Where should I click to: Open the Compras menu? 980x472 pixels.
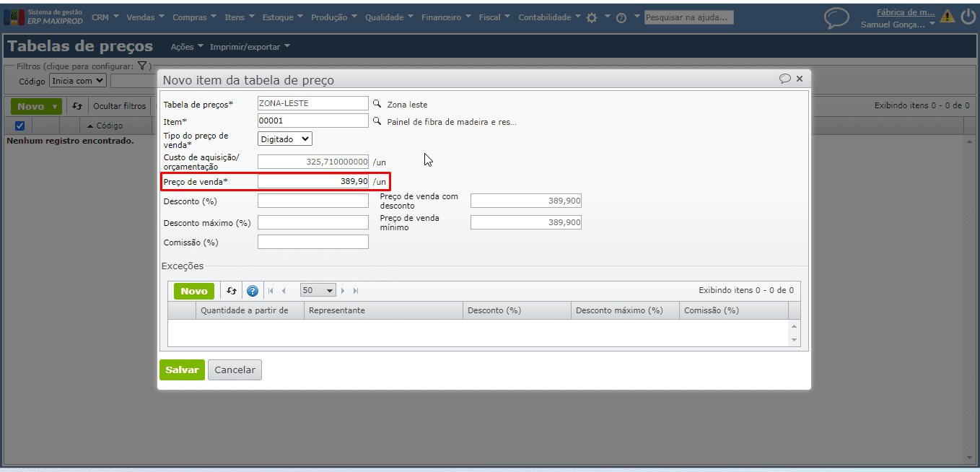[194, 17]
